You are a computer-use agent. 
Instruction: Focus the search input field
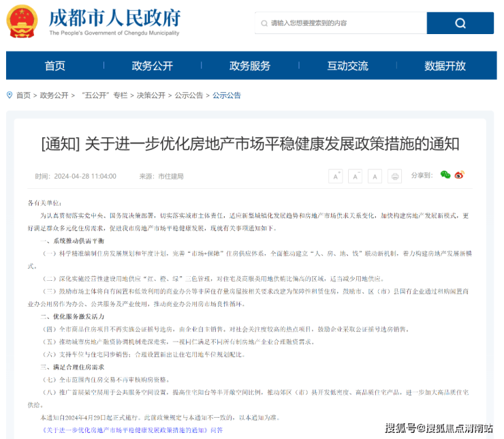coord(341,23)
